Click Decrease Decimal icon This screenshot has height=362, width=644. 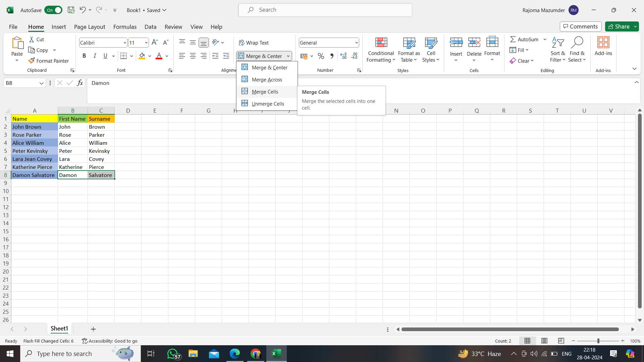point(354,56)
